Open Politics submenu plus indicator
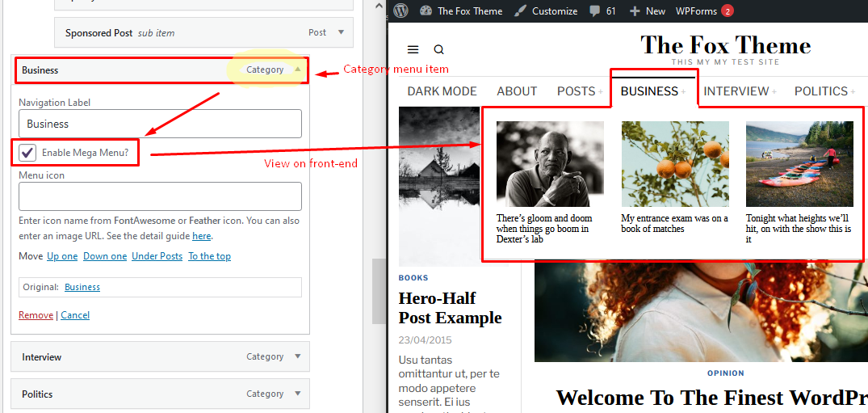 tap(853, 92)
